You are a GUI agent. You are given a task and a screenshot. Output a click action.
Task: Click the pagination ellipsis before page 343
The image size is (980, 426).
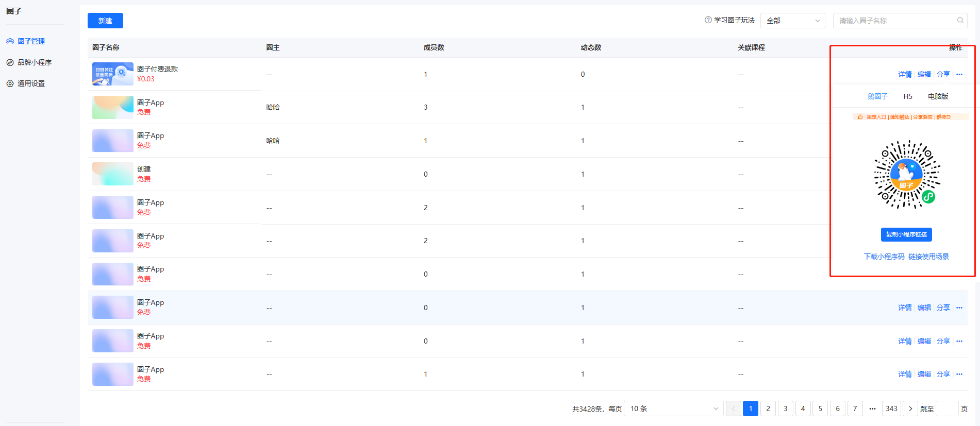872,408
